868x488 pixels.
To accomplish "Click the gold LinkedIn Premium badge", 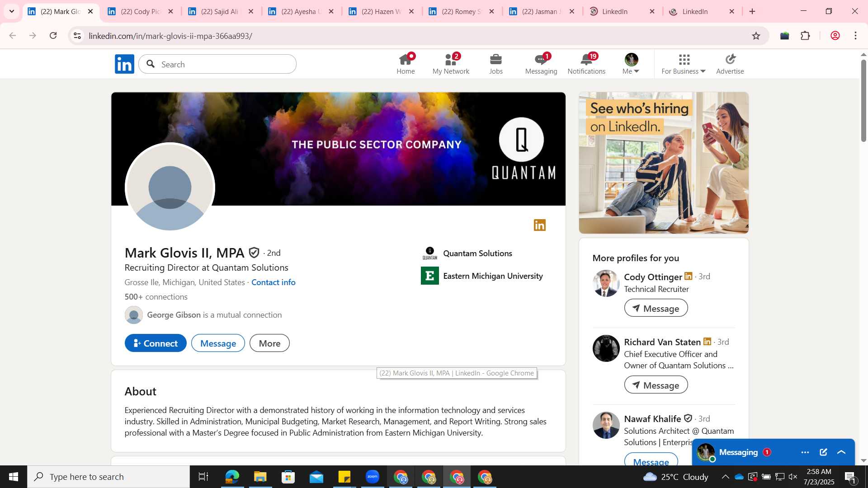I will pyautogui.click(x=540, y=225).
